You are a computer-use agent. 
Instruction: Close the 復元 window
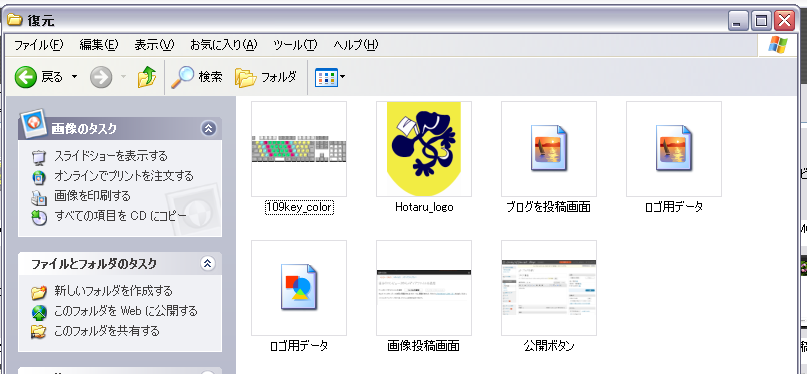coord(784,21)
